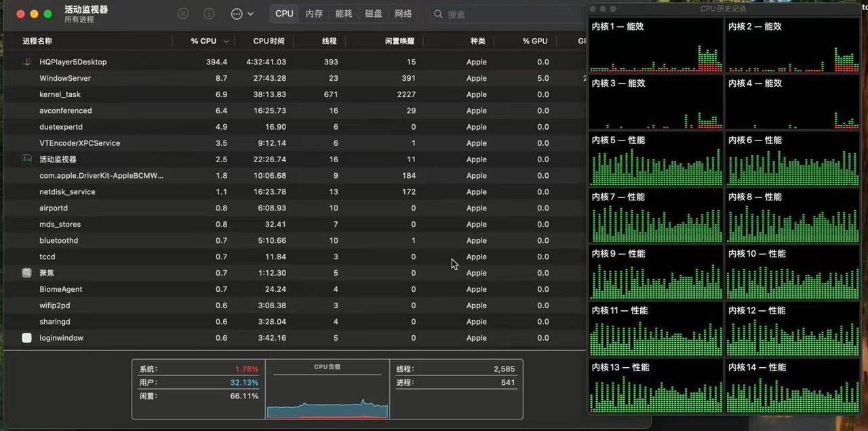
Task: Select the VTEncoderXPCService process row
Action: tap(295, 143)
